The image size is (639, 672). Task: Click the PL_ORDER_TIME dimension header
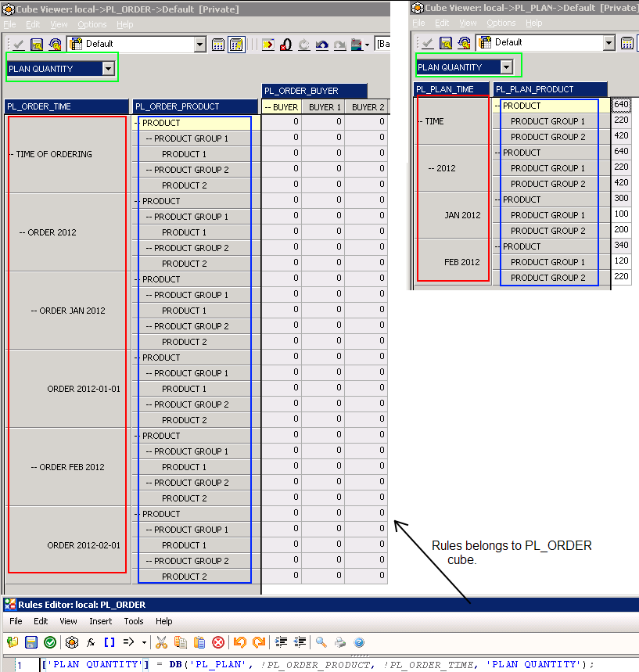[x=66, y=106]
